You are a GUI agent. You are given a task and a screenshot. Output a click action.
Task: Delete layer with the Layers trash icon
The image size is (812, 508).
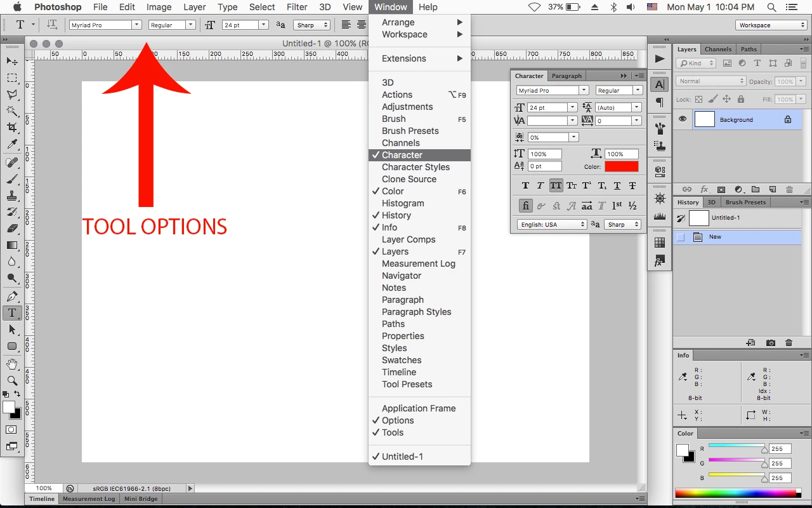[x=789, y=189]
